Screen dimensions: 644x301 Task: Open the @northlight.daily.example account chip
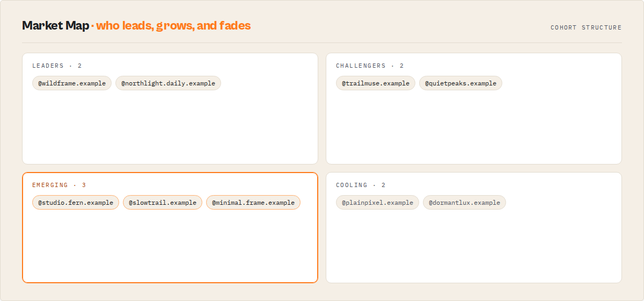point(168,83)
